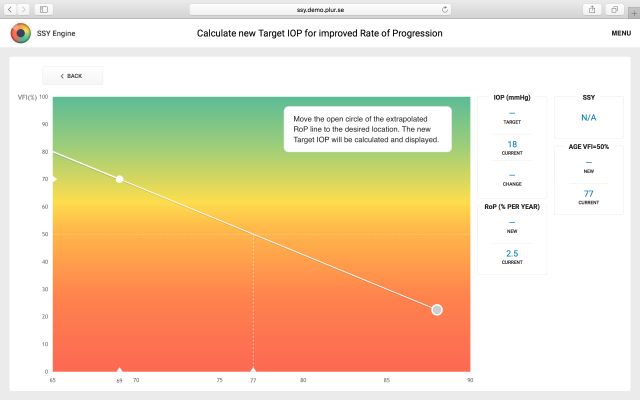640x400 pixels.
Task: Go forward in browser history
Action: click(x=23, y=8)
